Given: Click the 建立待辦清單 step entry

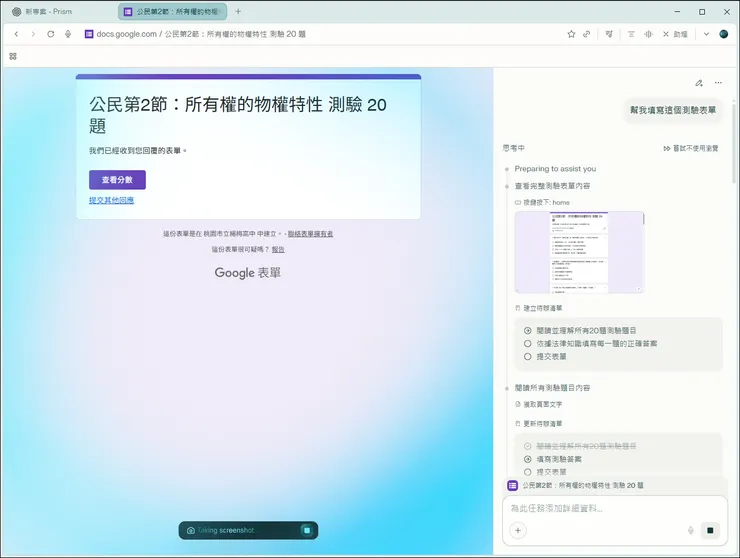Looking at the screenshot, I should click(x=538, y=308).
